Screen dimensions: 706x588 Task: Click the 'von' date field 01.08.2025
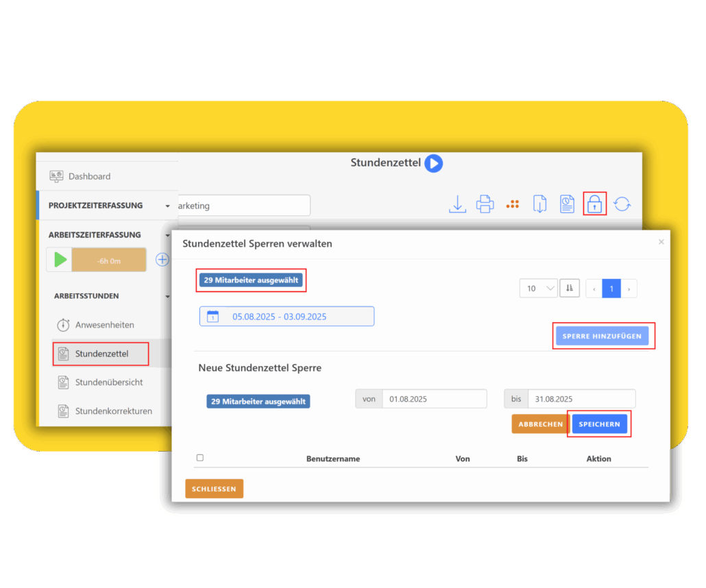pos(434,399)
